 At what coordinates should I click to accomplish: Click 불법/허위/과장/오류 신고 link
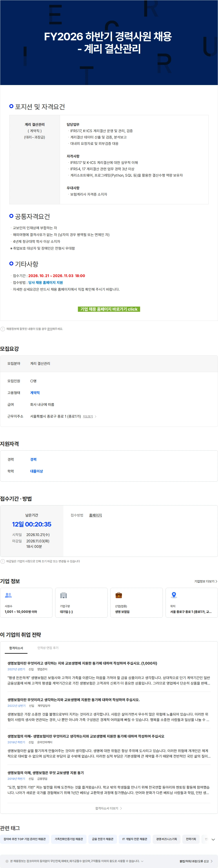pyautogui.click(x=196, y=861)
